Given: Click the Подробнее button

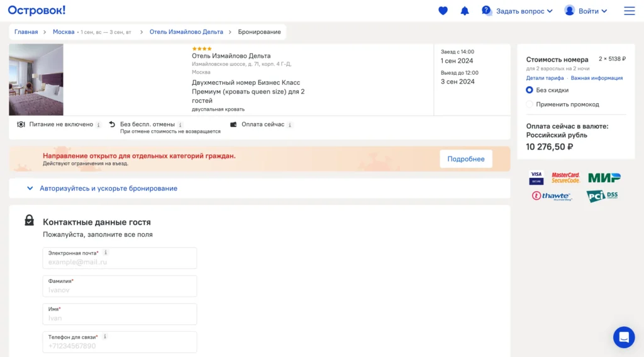Looking at the screenshot, I should click(466, 159).
